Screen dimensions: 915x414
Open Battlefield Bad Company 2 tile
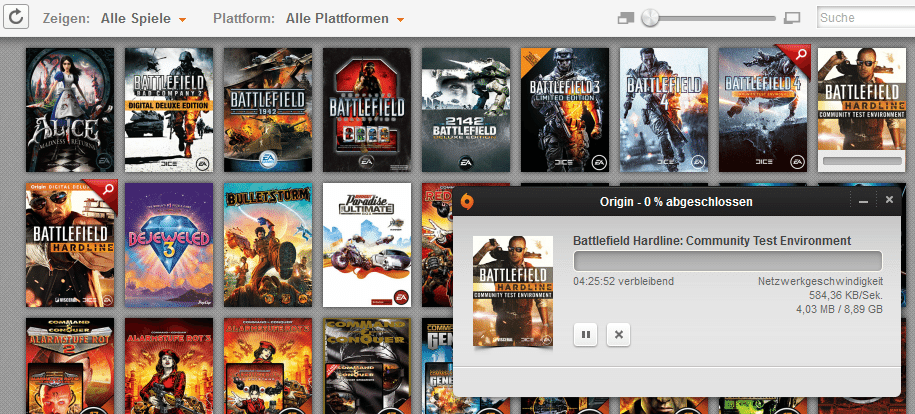[x=164, y=110]
